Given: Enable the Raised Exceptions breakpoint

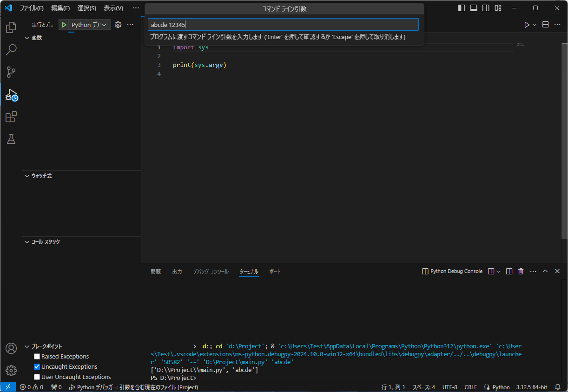Looking at the screenshot, I should (37, 356).
